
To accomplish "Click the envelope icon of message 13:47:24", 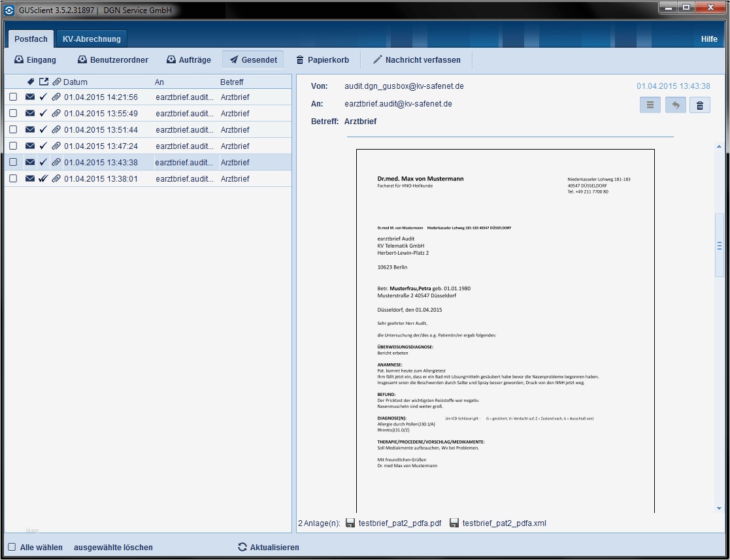I will click(x=30, y=146).
